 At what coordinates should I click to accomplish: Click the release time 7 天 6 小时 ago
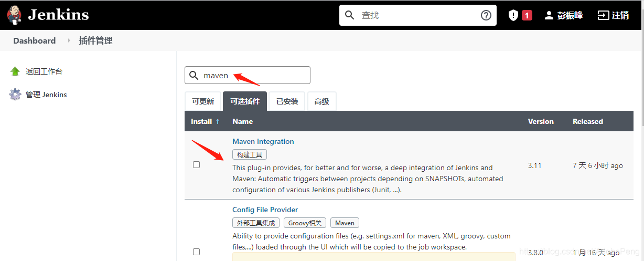click(598, 165)
